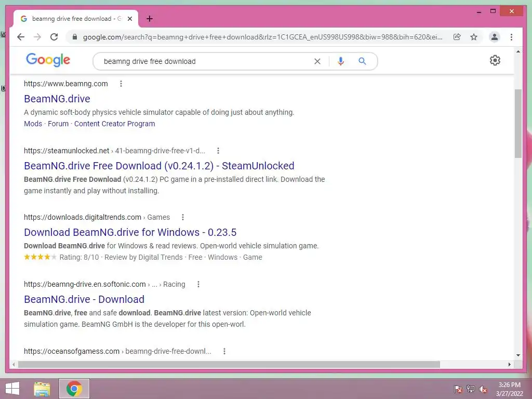532x399 pixels.
Task: Click Chrome icon on taskbar
Action: pos(74,389)
